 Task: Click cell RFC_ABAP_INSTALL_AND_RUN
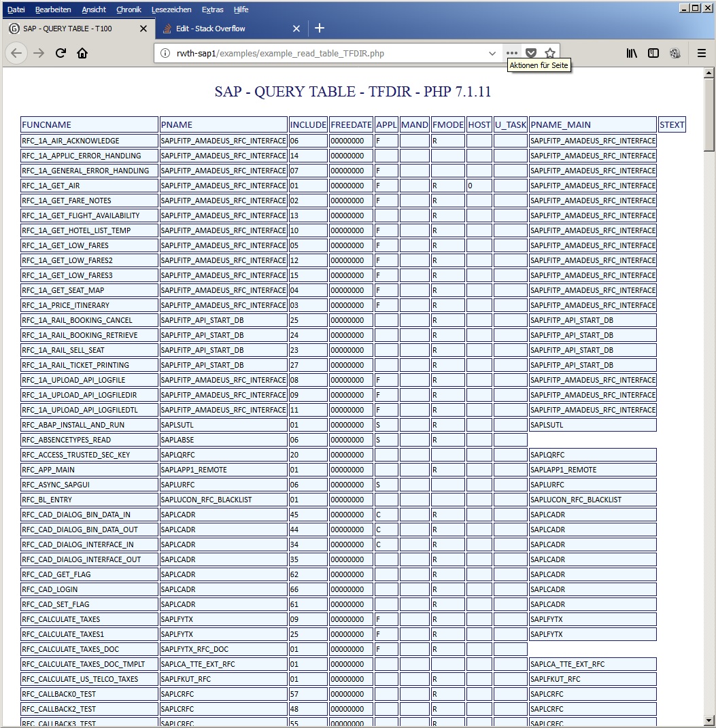click(x=89, y=425)
